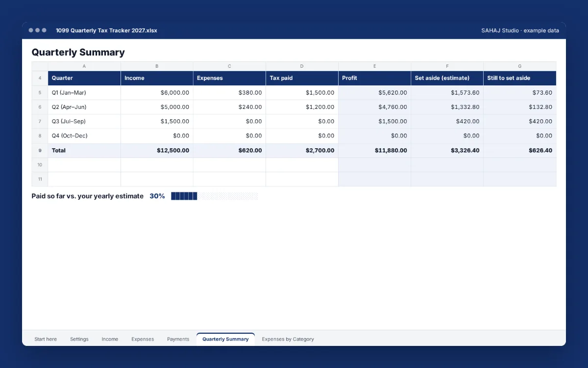The width and height of the screenshot is (588, 368).
Task: Click the file name 1099 Quarterly Tax Tracker 2027.xlsx
Action: pos(106,30)
